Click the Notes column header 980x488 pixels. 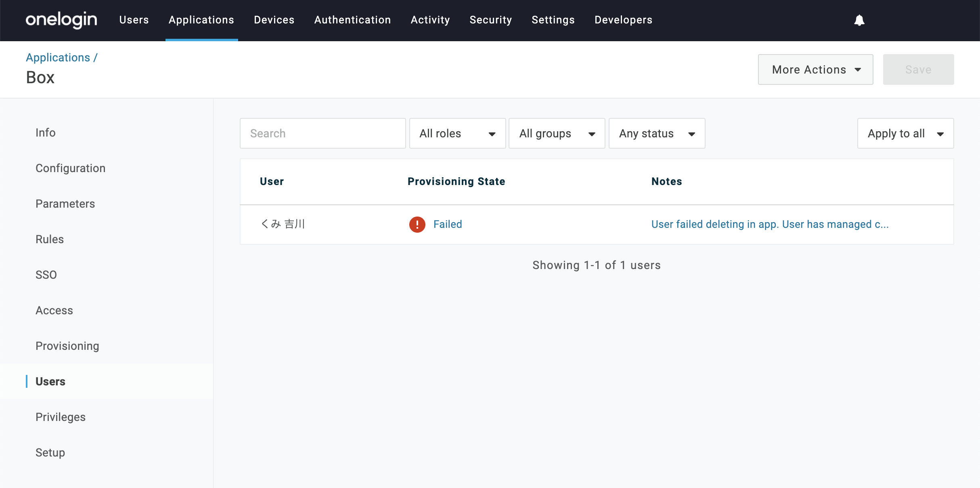pos(667,181)
